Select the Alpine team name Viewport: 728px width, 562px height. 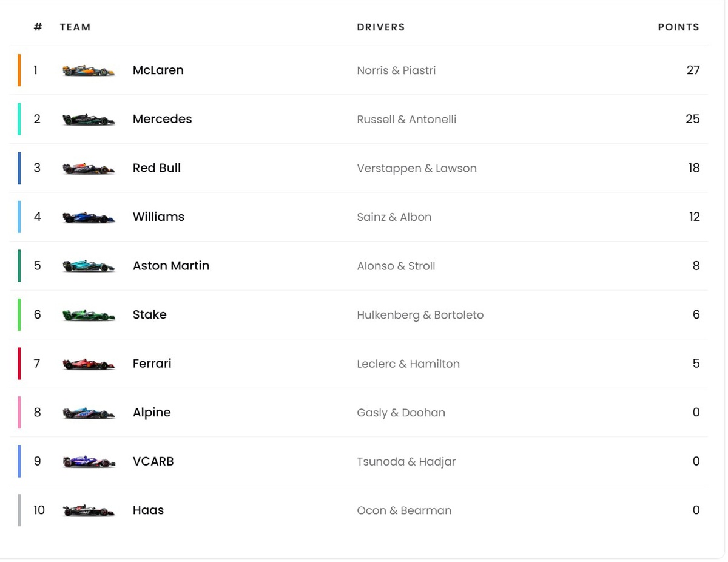[x=152, y=413]
